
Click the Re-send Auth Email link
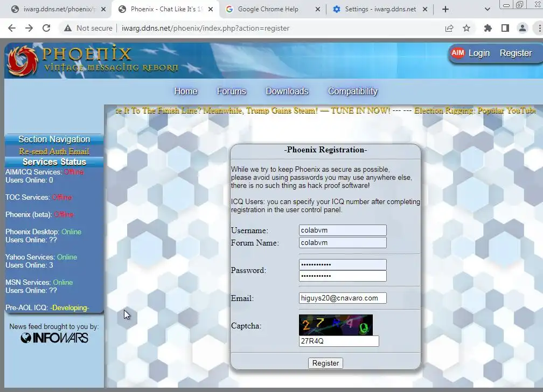click(x=54, y=151)
